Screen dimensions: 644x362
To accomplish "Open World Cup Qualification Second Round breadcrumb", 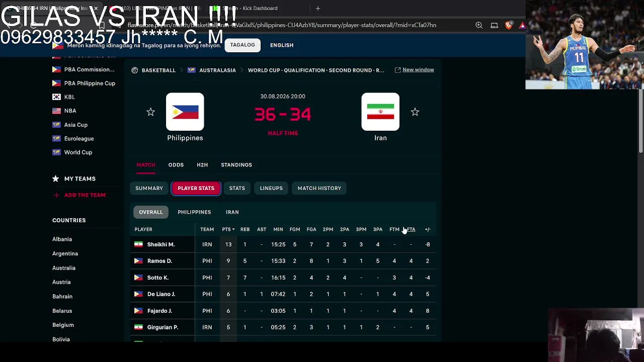I will (x=316, y=70).
